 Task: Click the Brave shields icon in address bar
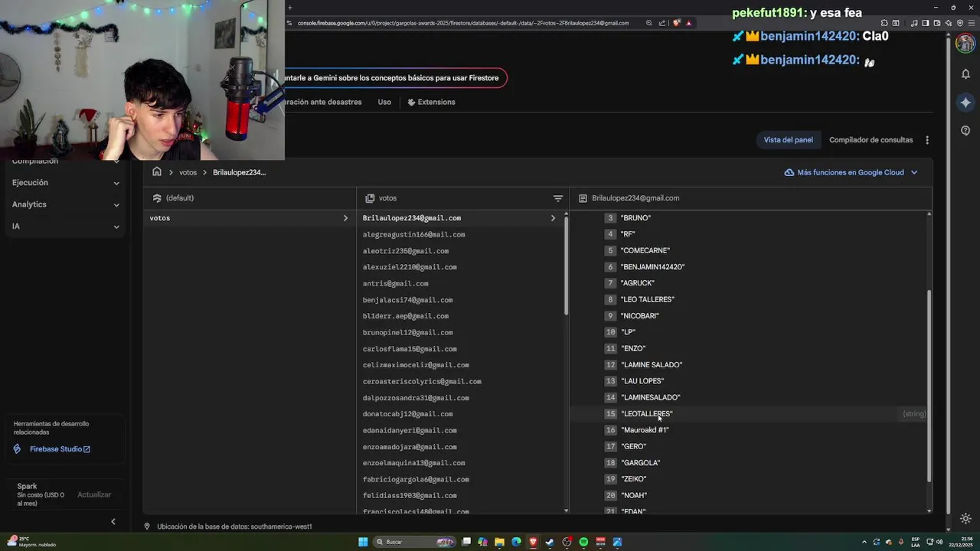676,23
